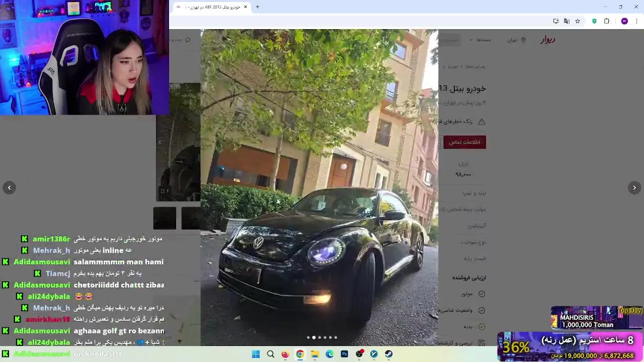Click chat username amir1386r
Screen dimensions: 644x362
point(51,239)
